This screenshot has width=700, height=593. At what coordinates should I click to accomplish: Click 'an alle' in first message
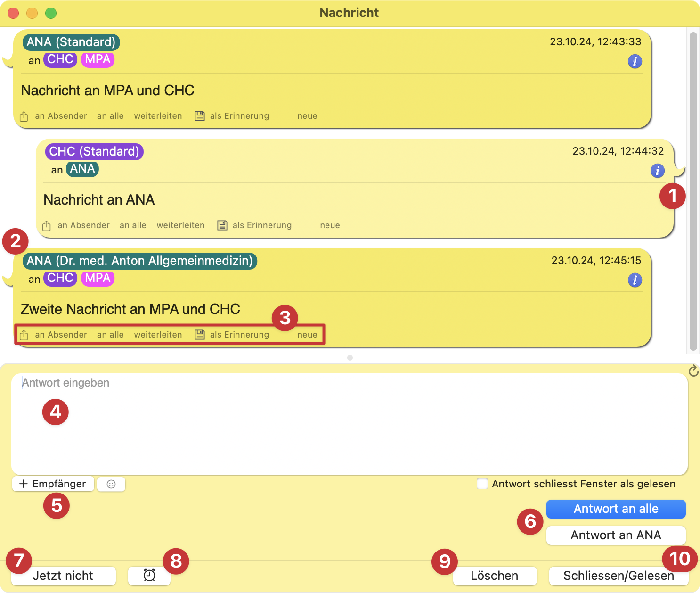[111, 116]
